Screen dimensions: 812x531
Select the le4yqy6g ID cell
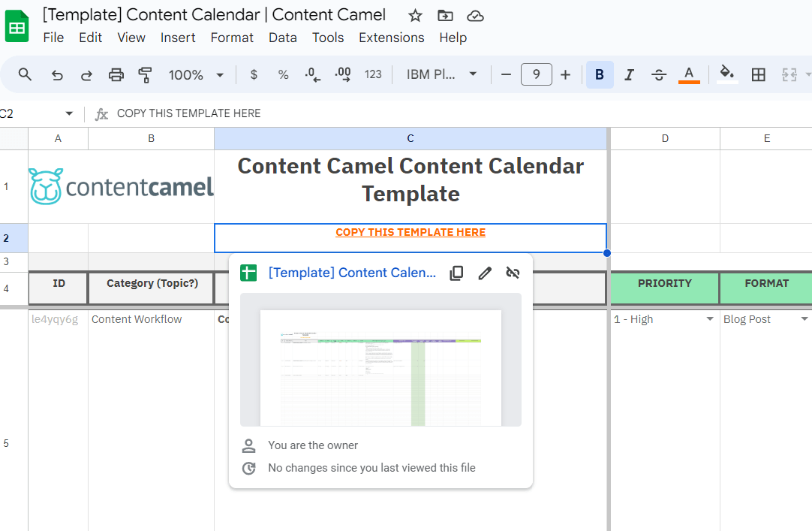pyautogui.click(x=58, y=421)
